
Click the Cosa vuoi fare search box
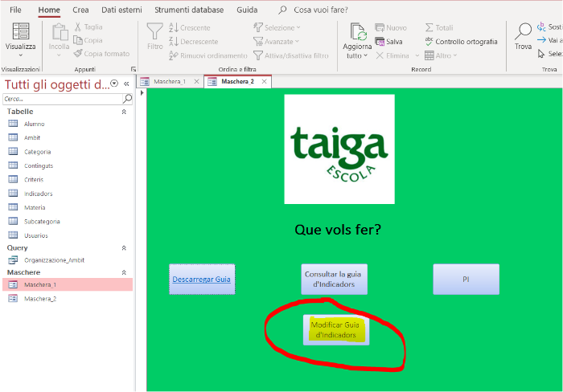[321, 10]
